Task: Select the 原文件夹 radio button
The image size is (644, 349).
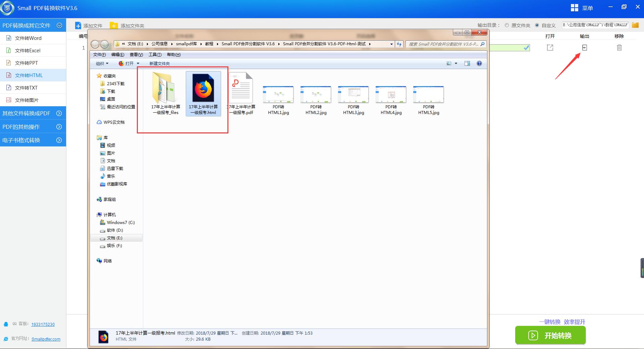Action: [x=507, y=25]
